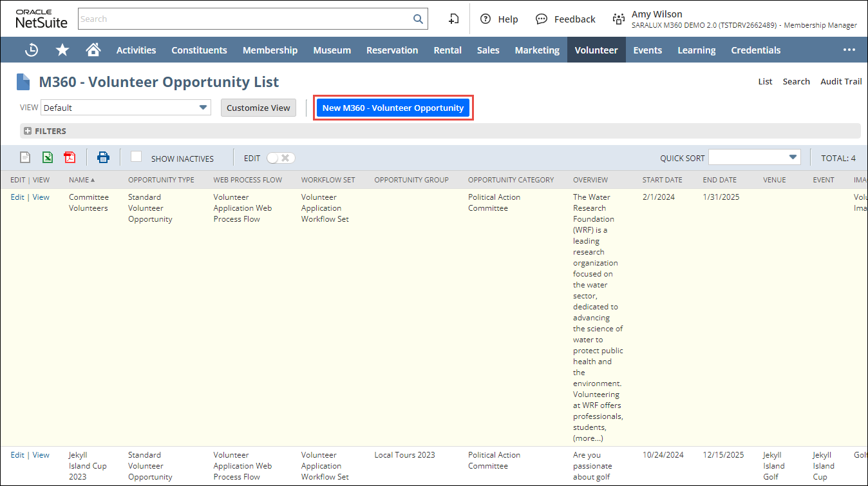This screenshot has height=486, width=868.
Task: Show more menu items via ellipsis
Action: [849, 50]
